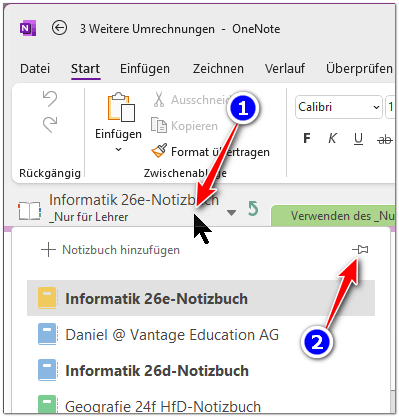Pin the notebook pane with pushpin icon
399x417 pixels.
pyautogui.click(x=360, y=249)
